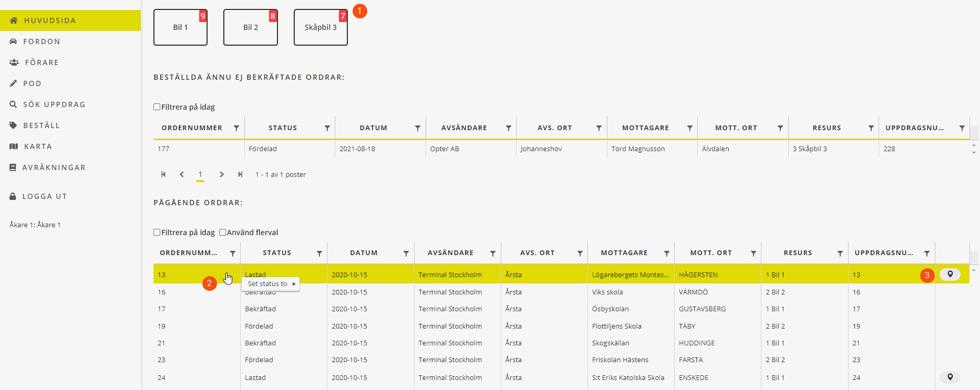Toggle 'Filtrera på idag' for ongoing orders

coord(157,233)
